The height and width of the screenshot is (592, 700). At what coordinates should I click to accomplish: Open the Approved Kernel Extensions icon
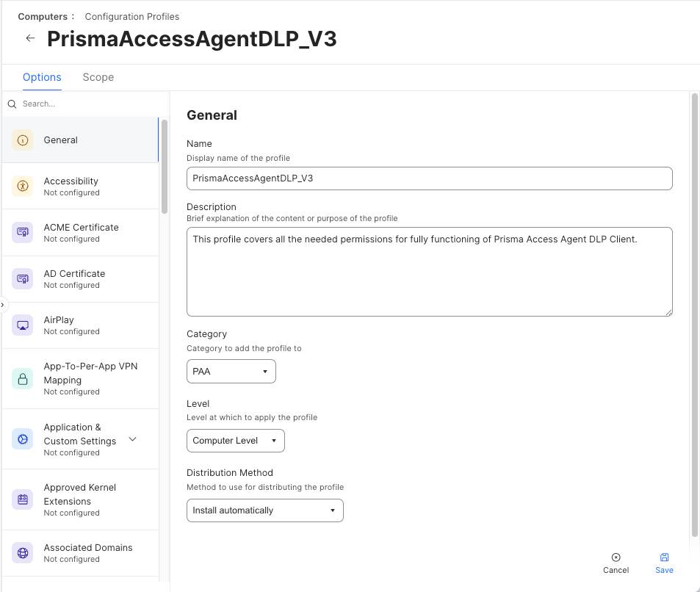pyautogui.click(x=23, y=499)
